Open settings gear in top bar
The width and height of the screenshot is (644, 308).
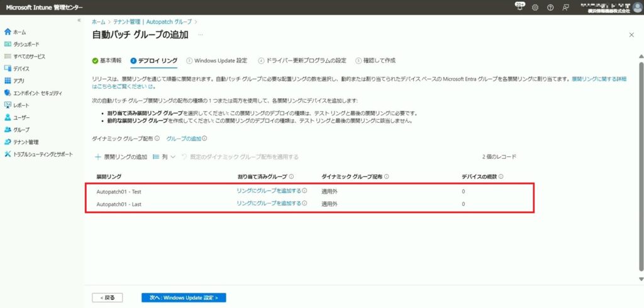(x=535, y=8)
